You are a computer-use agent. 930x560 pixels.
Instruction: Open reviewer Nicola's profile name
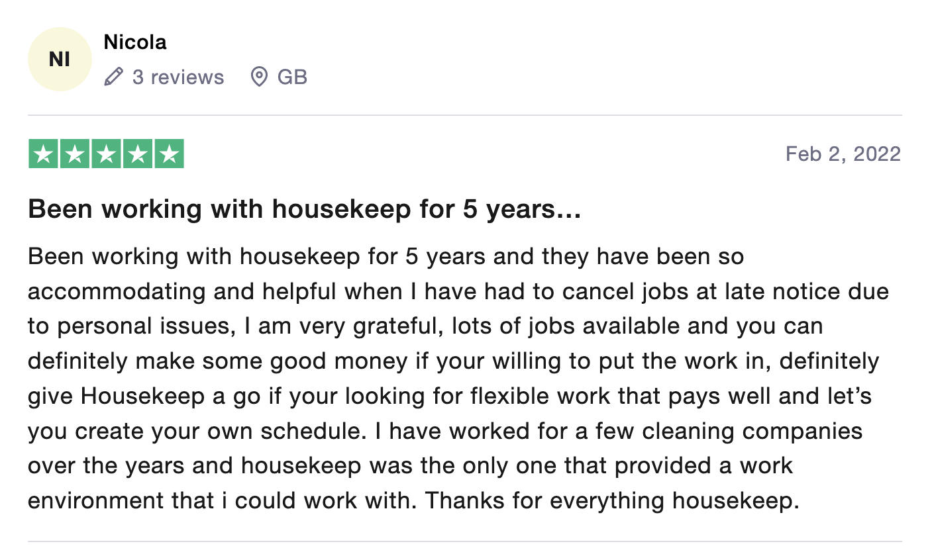tap(135, 42)
